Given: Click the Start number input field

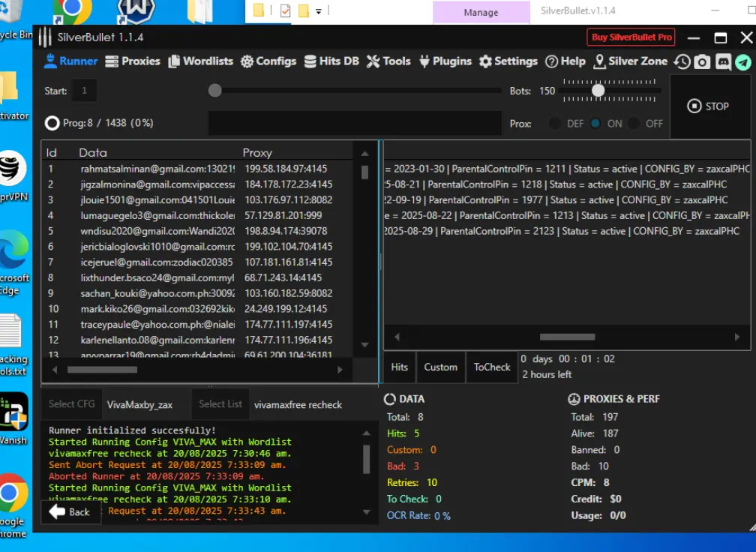Looking at the screenshot, I should pos(84,91).
